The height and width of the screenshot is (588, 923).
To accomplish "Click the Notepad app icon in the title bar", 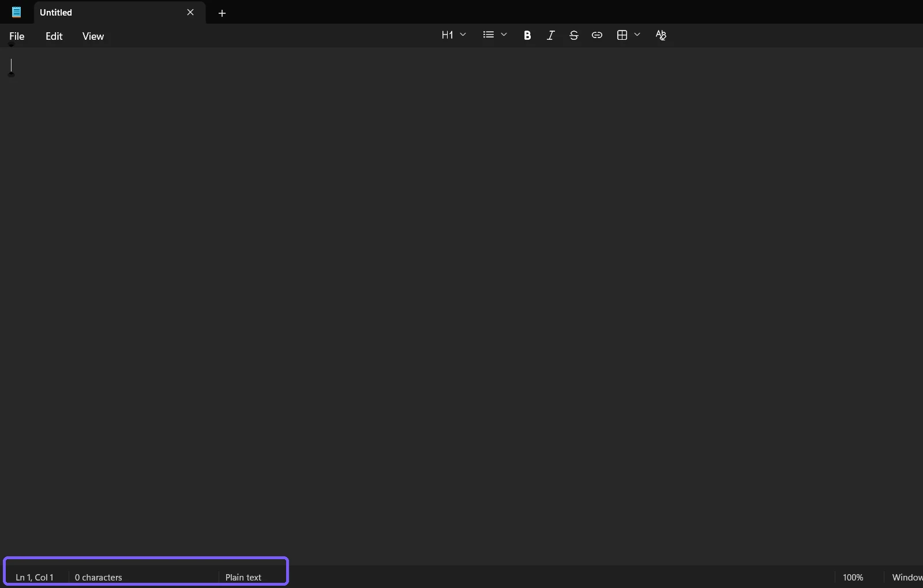I will click(16, 12).
